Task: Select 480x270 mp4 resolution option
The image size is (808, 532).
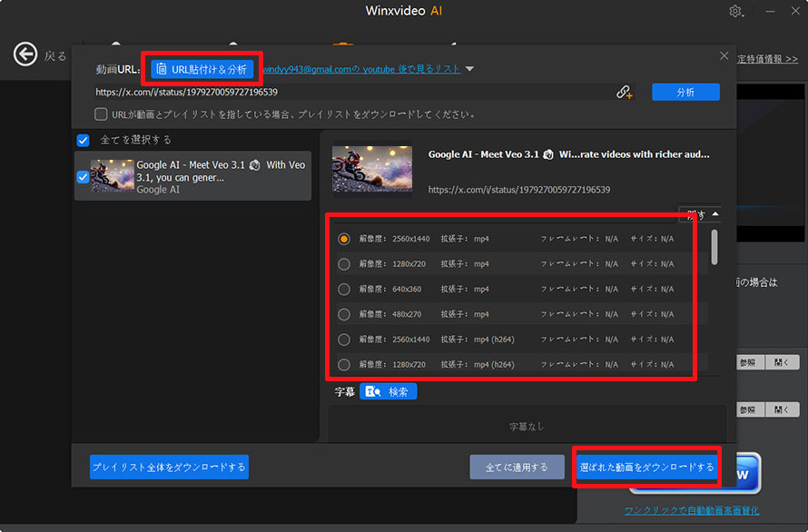Action: (344, 314)
